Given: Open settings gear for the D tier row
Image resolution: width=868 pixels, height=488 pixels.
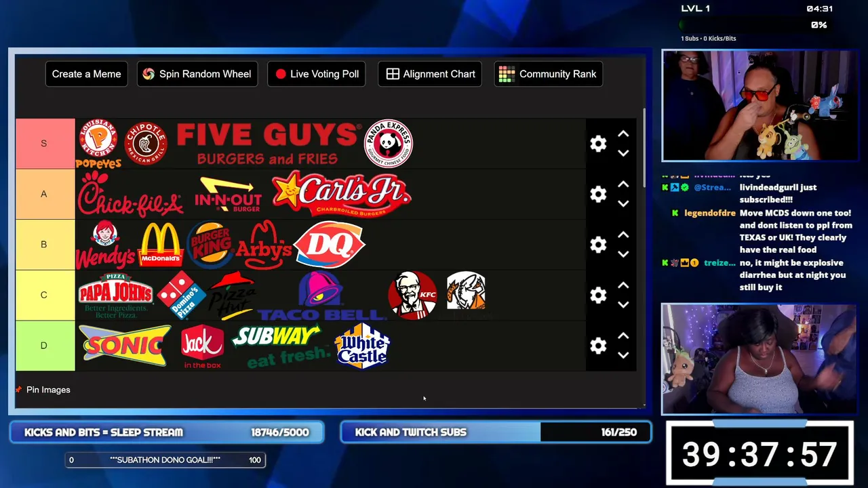Looking at the screenshot, I should tap(598, 346).
